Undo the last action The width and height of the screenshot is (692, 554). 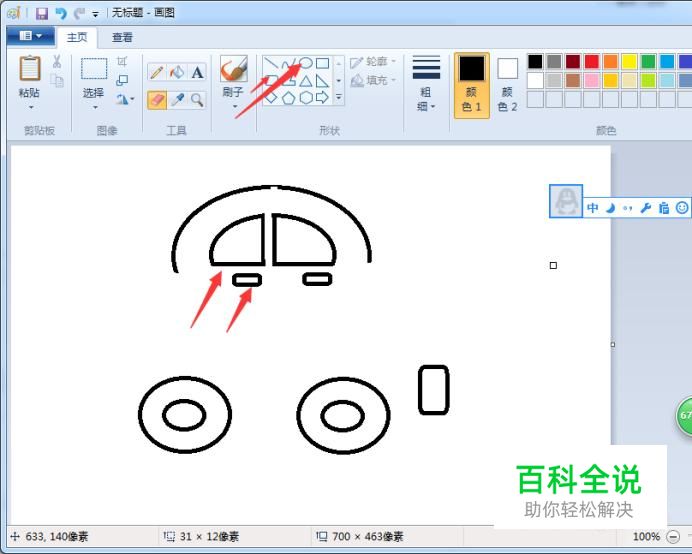pos(61,14)
